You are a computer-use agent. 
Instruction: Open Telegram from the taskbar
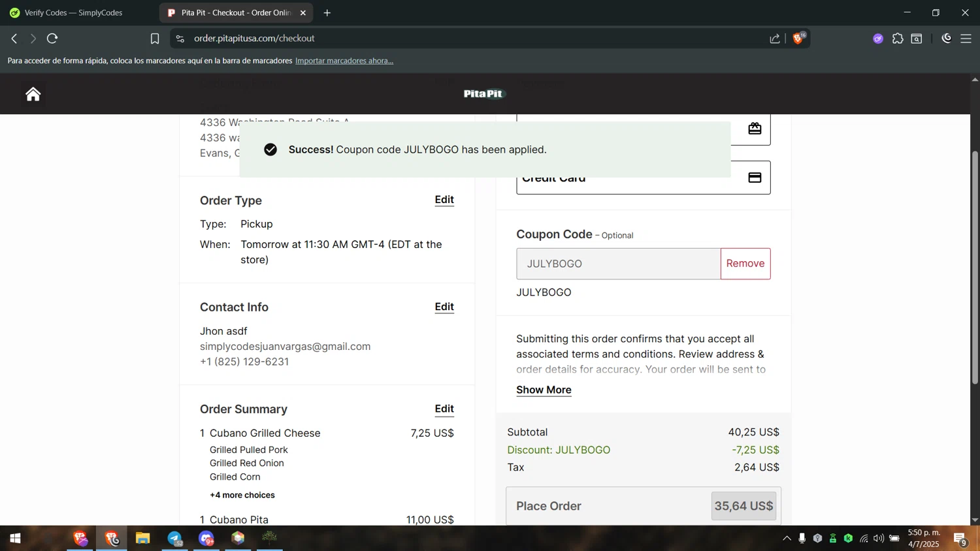tap(174, 539)
